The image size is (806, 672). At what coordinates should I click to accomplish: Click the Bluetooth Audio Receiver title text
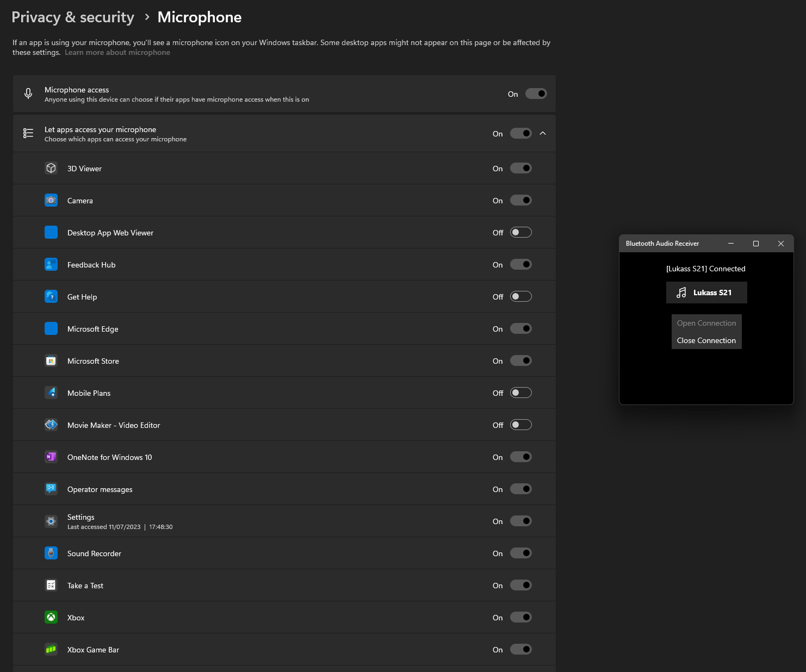tap(662, 244)
